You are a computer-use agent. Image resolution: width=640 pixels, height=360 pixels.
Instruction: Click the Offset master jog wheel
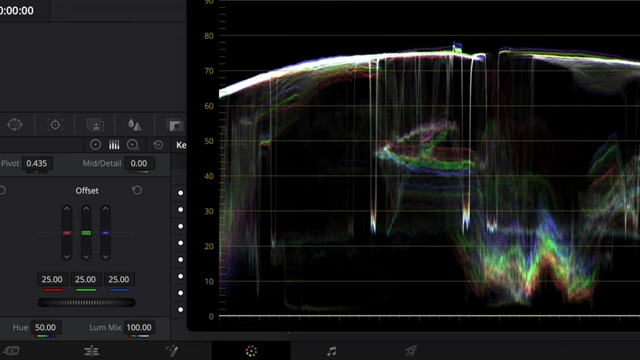coord(87,302)
